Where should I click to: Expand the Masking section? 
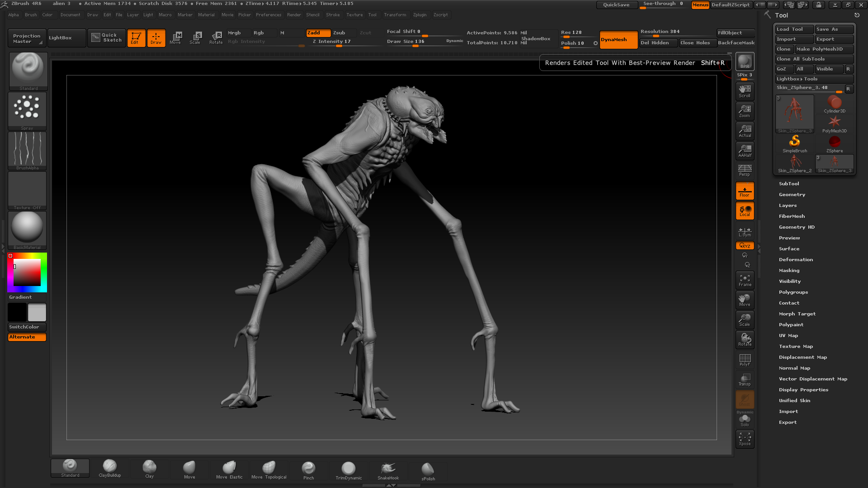point(789,271)
